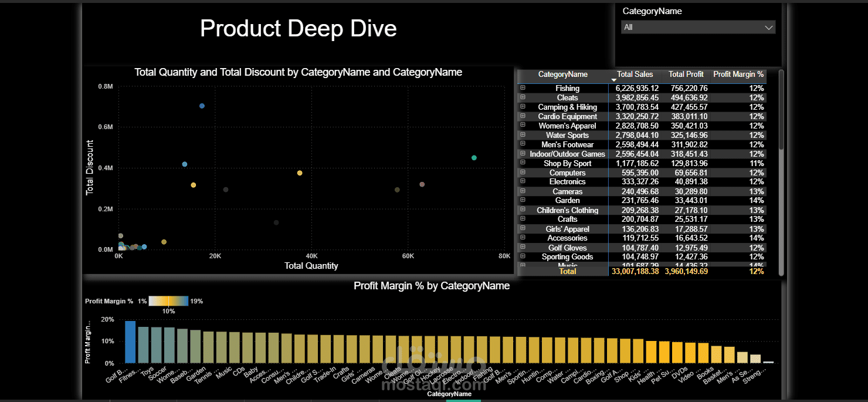Click the Total Discount axis label
Viewport: 868px width, 402px height.
tap(90, 168)
